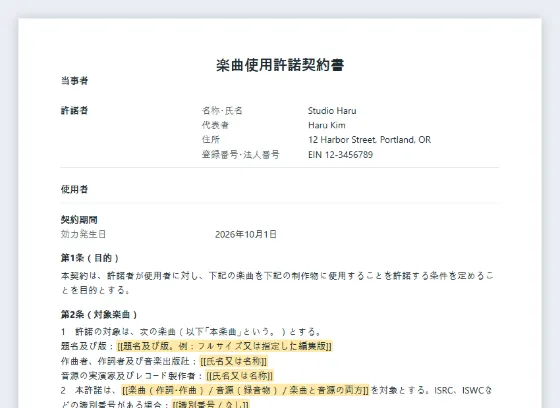This screenshot has height=408, width=560.
Task: Click the highlighted placeholder 題名及び版。例：フルサイズ
Action: coord(224,346)
